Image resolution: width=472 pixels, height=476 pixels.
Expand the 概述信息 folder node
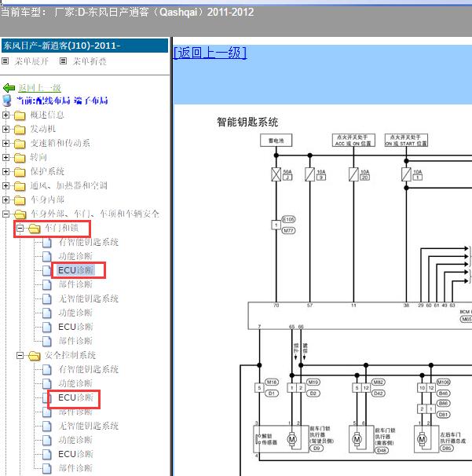(5, 115)
